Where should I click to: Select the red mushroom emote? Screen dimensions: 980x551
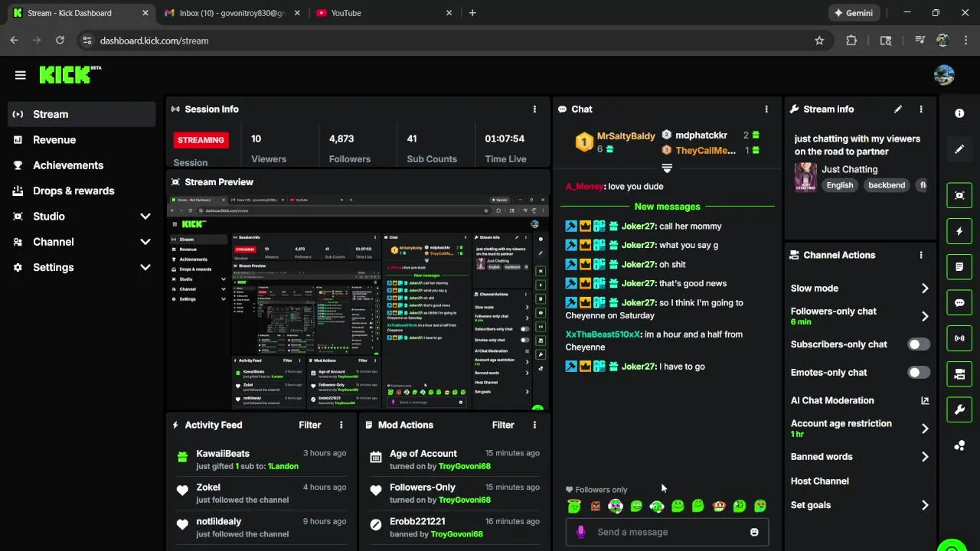point(719,506)
